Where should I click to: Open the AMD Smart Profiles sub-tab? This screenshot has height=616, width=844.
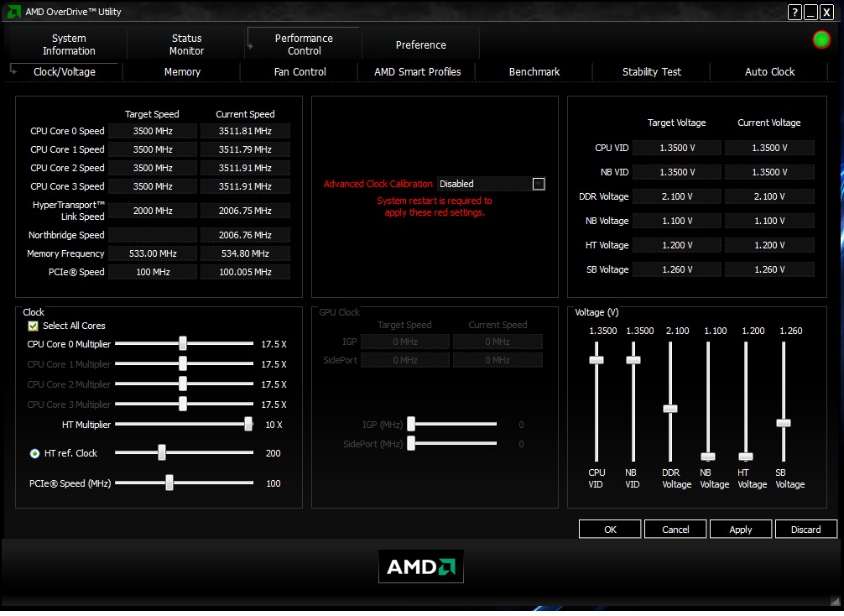(x=417, y=71)
